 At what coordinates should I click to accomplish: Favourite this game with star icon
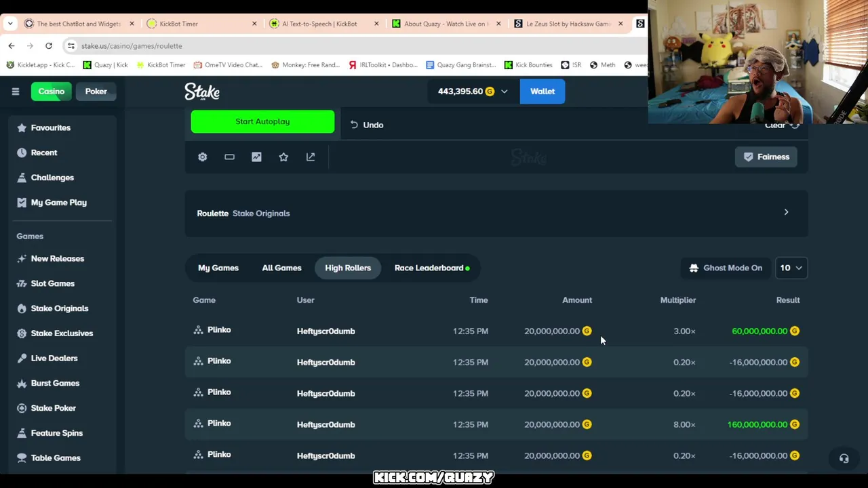click(x=283, y=157)
